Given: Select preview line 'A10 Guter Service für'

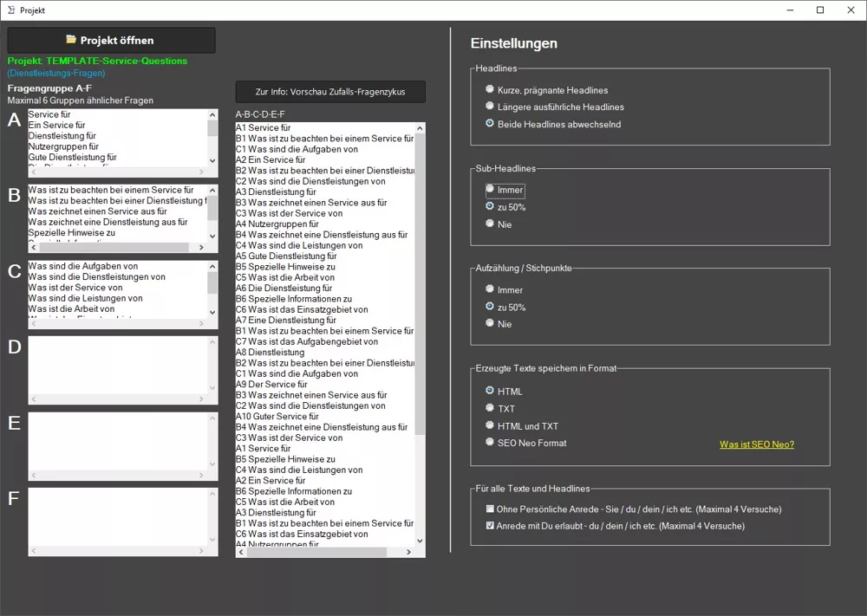Looking at the screenshot, I should coord(277,416).
